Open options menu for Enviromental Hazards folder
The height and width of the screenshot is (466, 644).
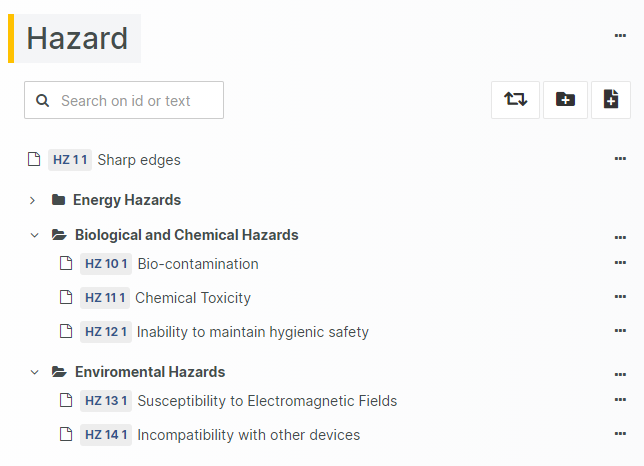tap(620, 374)
